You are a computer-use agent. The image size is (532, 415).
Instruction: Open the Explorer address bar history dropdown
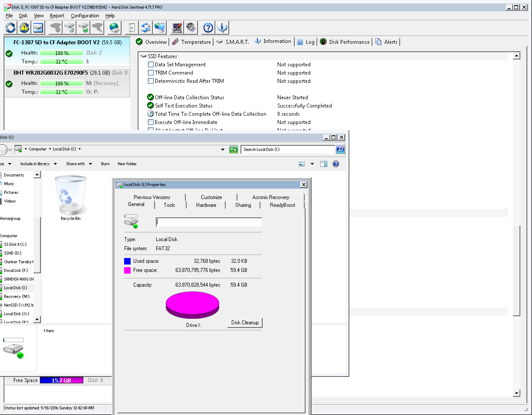point(223,150)
